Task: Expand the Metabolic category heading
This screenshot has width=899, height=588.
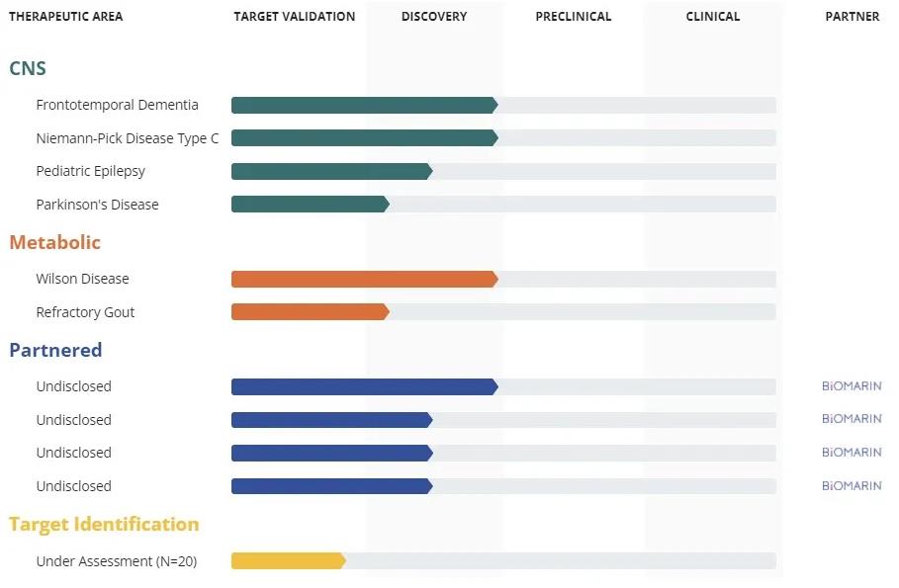Action: (55, 242)
